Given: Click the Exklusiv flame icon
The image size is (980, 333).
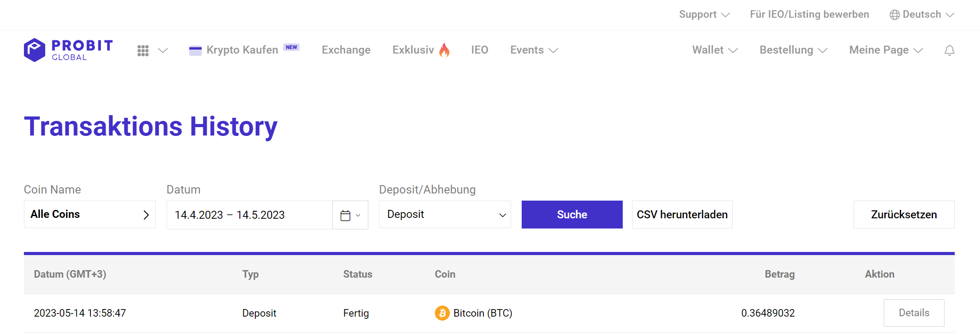Looking at the screenshot, I should [x=444, y=50].
